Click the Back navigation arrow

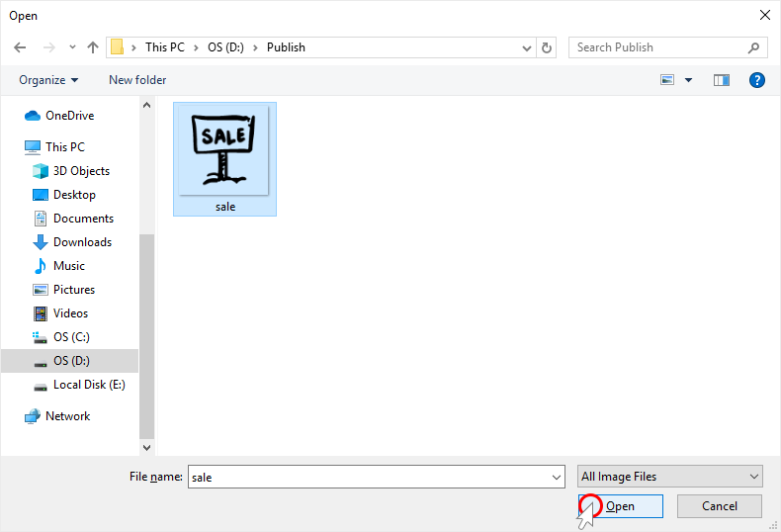click(20, 47)
